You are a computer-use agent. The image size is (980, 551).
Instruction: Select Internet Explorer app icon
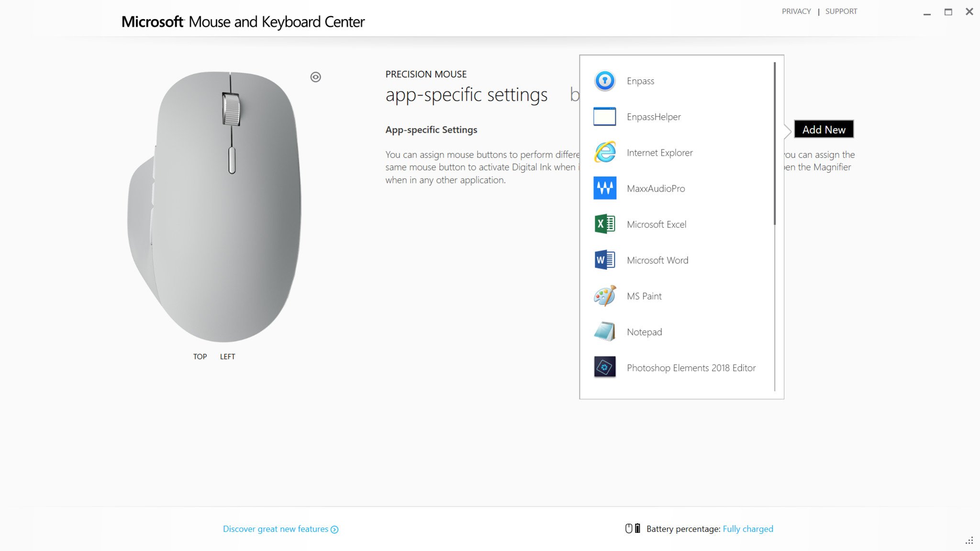click(x=604, y=152)
